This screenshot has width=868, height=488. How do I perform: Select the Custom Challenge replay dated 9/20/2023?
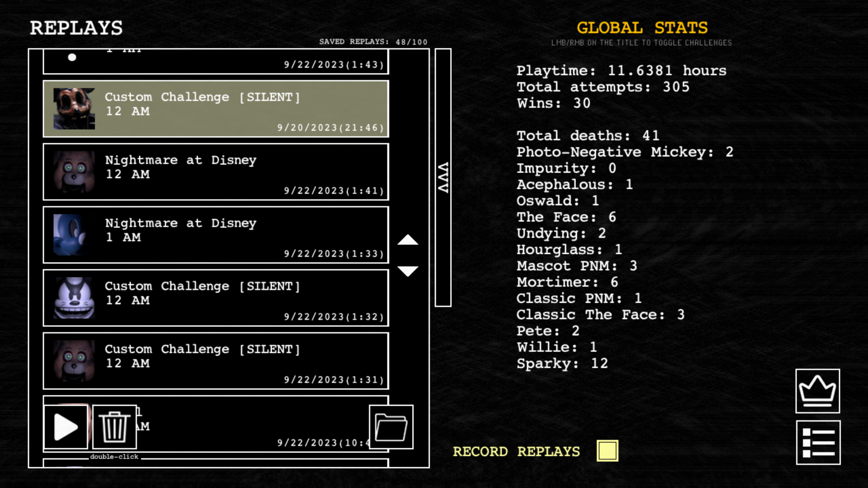tap(216, 109)
